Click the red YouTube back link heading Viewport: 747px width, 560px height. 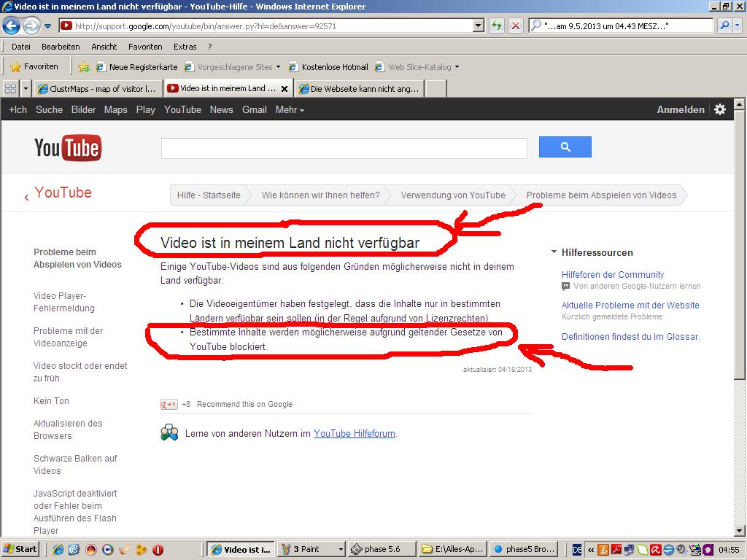[63, 192]
